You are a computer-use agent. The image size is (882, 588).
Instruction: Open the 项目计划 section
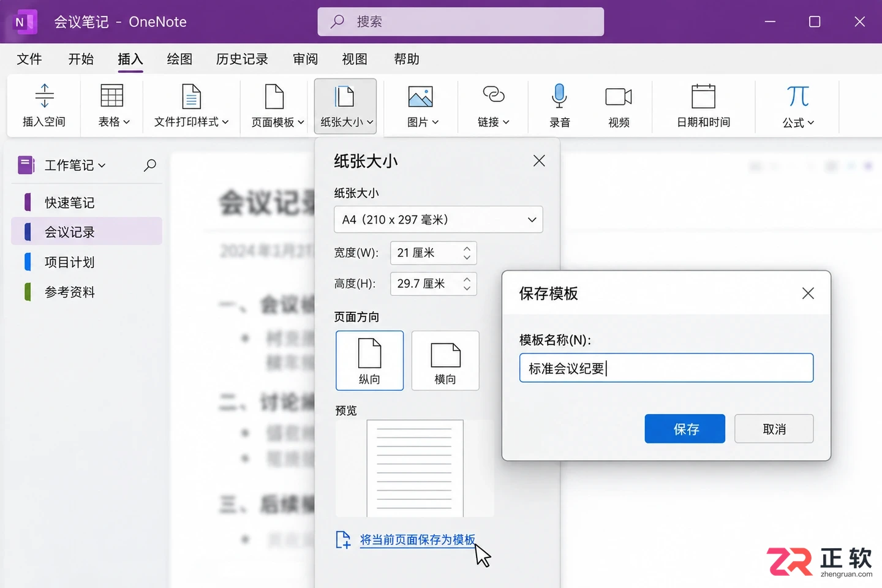(87, 262)
